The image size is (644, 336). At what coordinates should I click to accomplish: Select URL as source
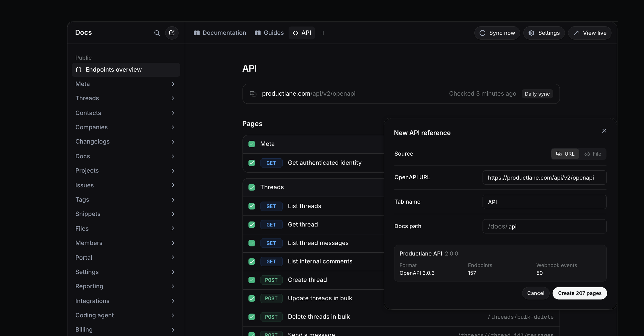[565, 154]
